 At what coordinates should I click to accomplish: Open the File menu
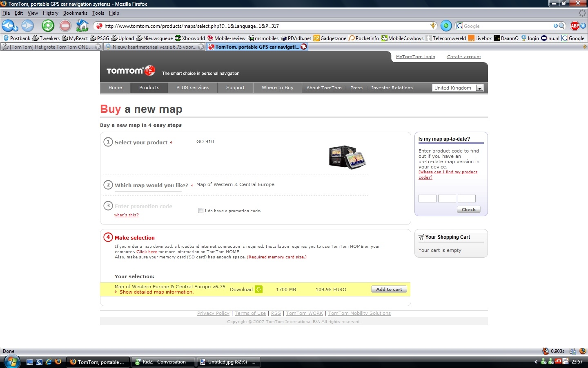pyautogui.click(x=6, y=13)
